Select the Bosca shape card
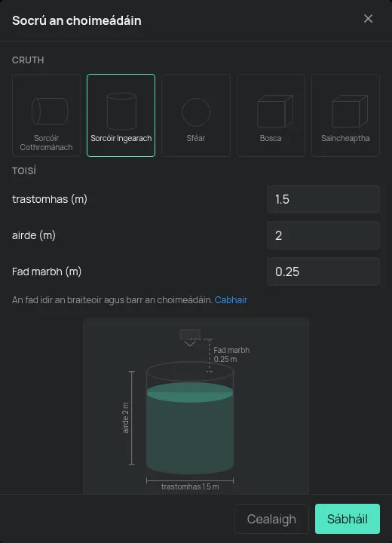Viewport: 392px width, 543px height. pos(271,115)
